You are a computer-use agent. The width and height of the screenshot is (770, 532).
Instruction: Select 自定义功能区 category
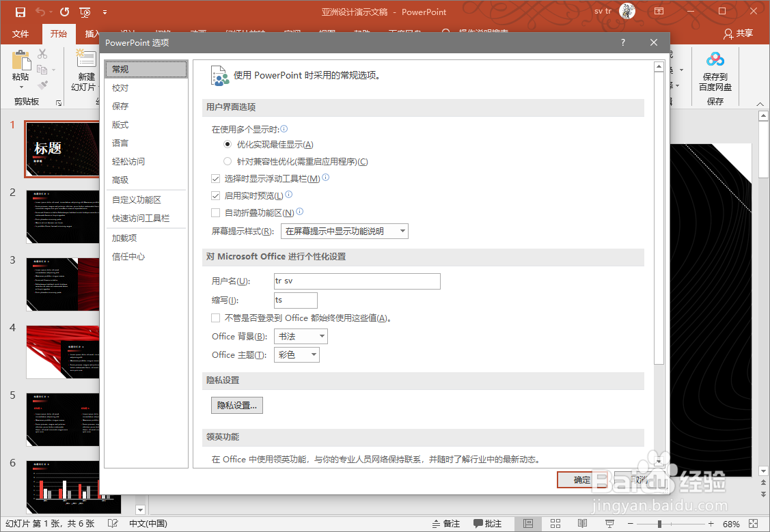click(x=146, y=199)
